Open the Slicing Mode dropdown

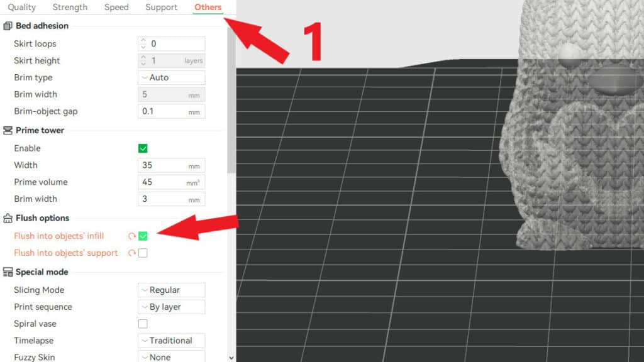point(171,290)
